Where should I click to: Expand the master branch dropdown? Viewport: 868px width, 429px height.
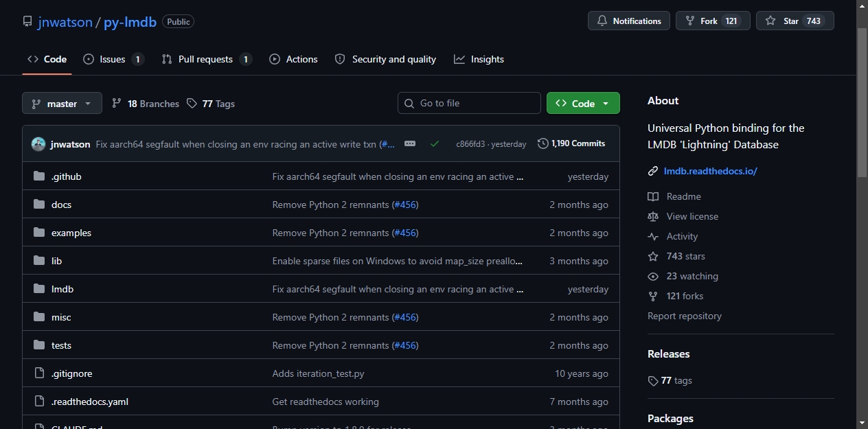[62, 104]
